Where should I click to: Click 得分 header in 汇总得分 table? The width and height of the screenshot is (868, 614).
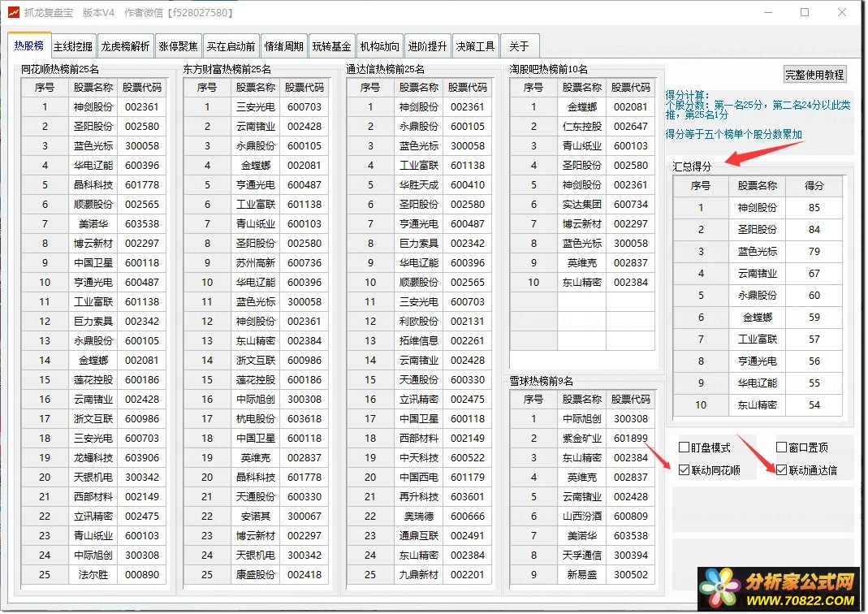(x=814, y=186)
